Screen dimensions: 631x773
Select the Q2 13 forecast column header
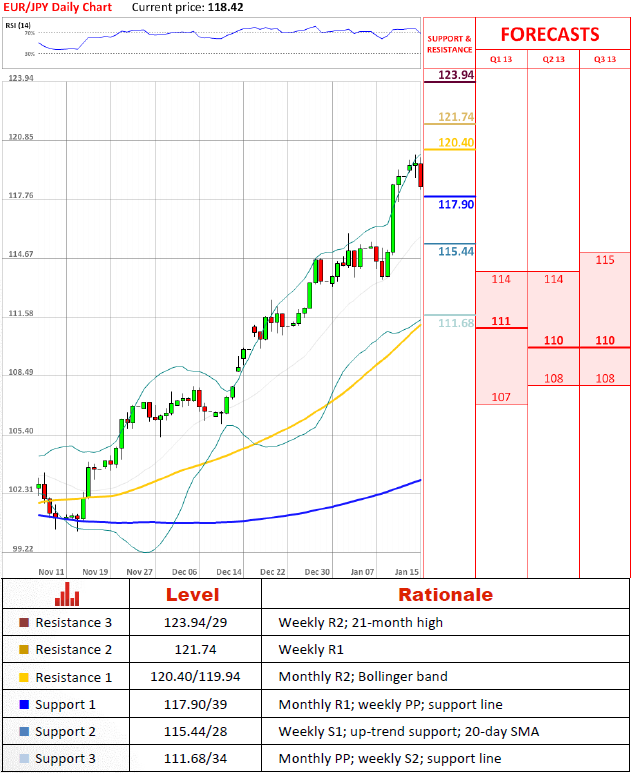pyautogui.click(x=554, y=59)
